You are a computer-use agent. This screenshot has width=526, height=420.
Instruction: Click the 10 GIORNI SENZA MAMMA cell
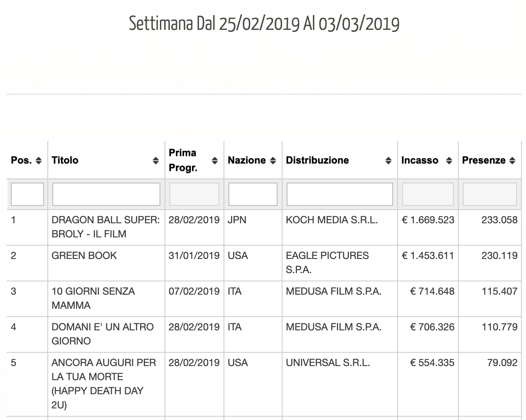(x=93, y=298)
